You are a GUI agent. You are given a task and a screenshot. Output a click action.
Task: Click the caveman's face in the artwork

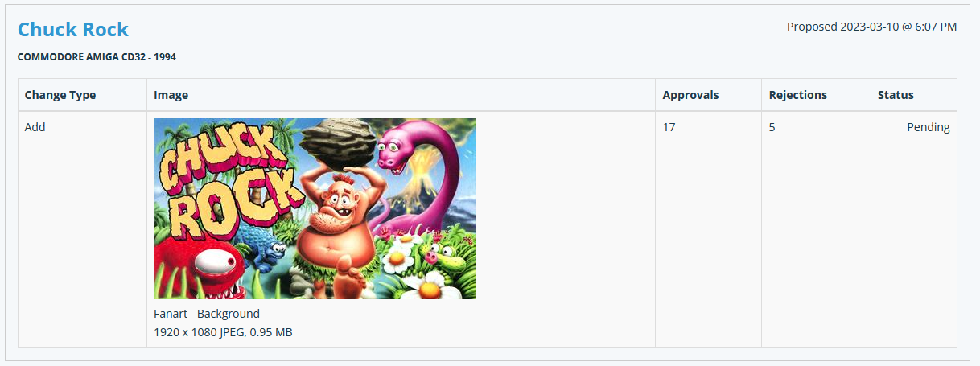336,202
